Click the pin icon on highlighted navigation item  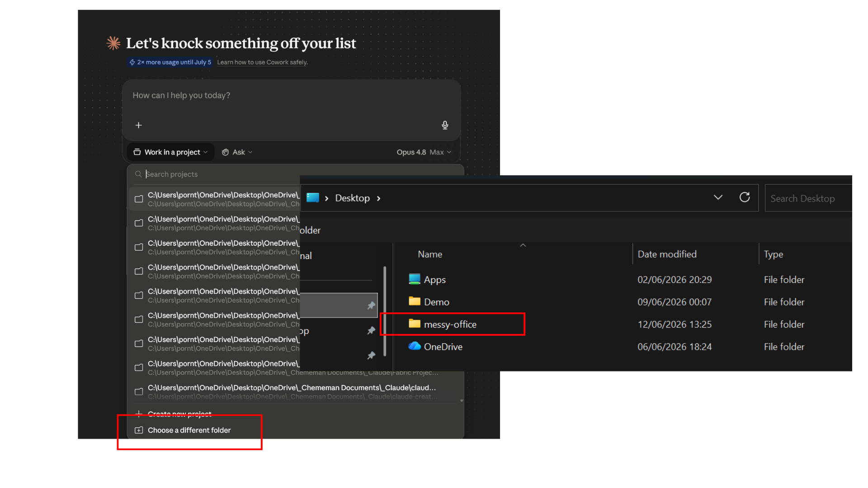click(371, 306)
